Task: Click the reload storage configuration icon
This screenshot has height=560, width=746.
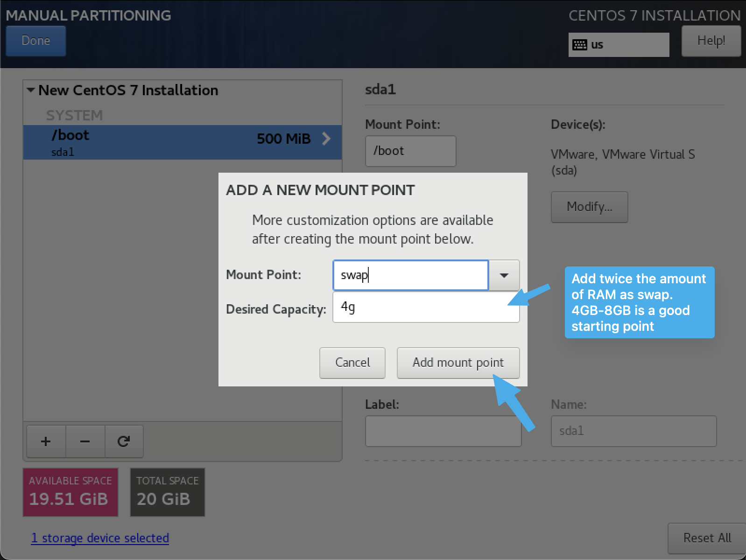Action: tap(124, 441)
